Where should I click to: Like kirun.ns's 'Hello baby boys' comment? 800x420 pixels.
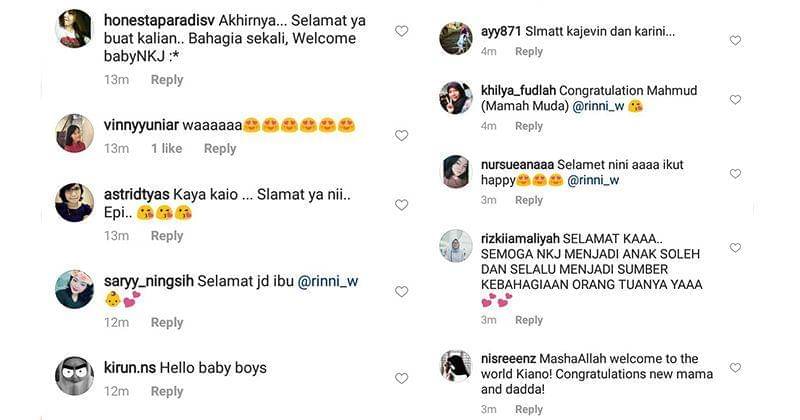click(x=401, y=378)
